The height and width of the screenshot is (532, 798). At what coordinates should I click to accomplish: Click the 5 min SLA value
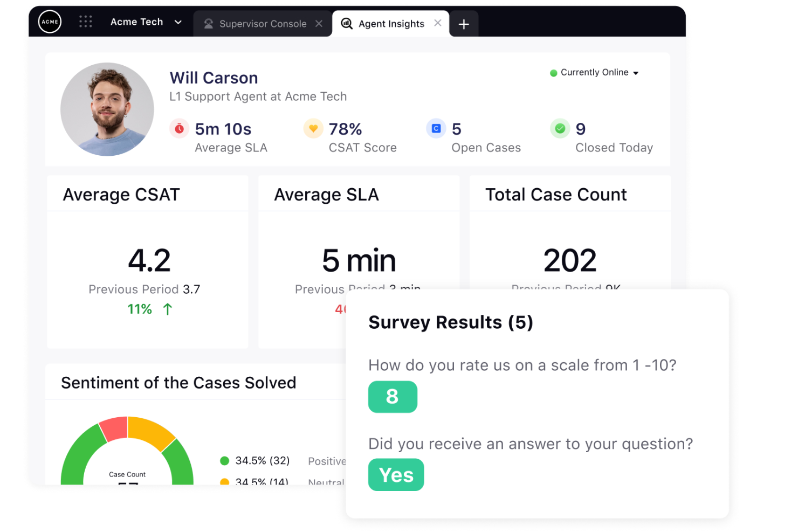click(x=359, y=261)
